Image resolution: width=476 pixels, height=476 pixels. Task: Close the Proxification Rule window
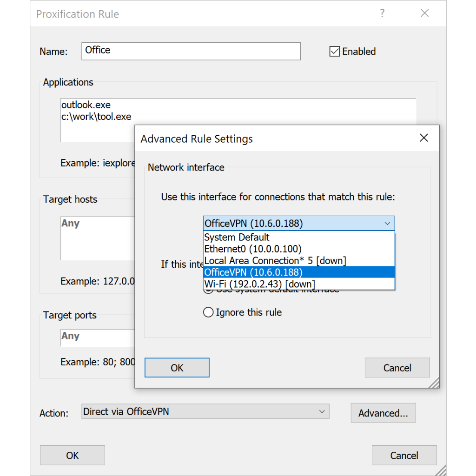pos(424,13)
